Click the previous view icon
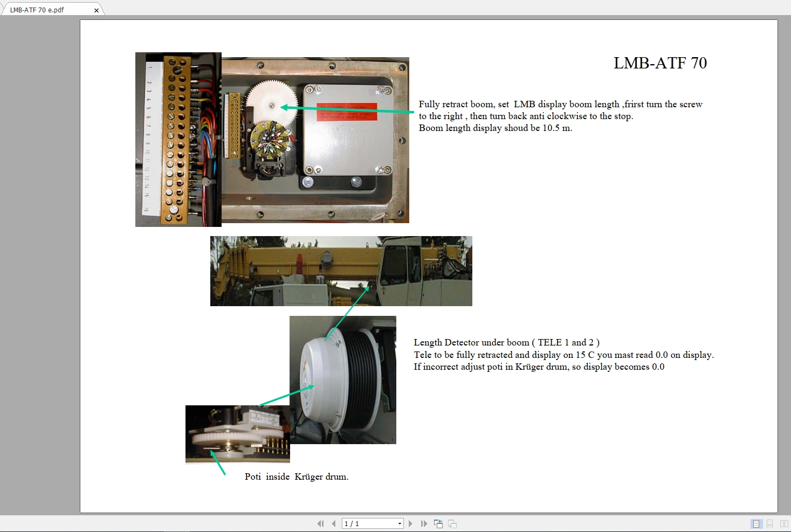791x532 pixels. [x=437, y=523]
